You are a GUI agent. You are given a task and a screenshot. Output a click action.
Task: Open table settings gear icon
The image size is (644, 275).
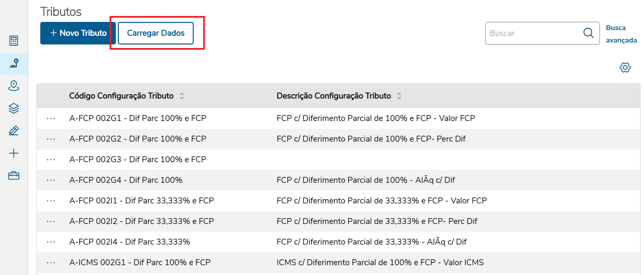click(625, 68)
